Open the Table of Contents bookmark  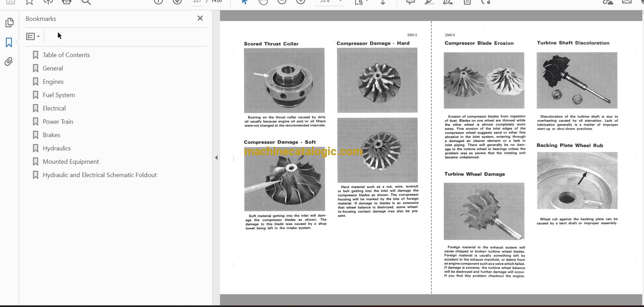66,55
